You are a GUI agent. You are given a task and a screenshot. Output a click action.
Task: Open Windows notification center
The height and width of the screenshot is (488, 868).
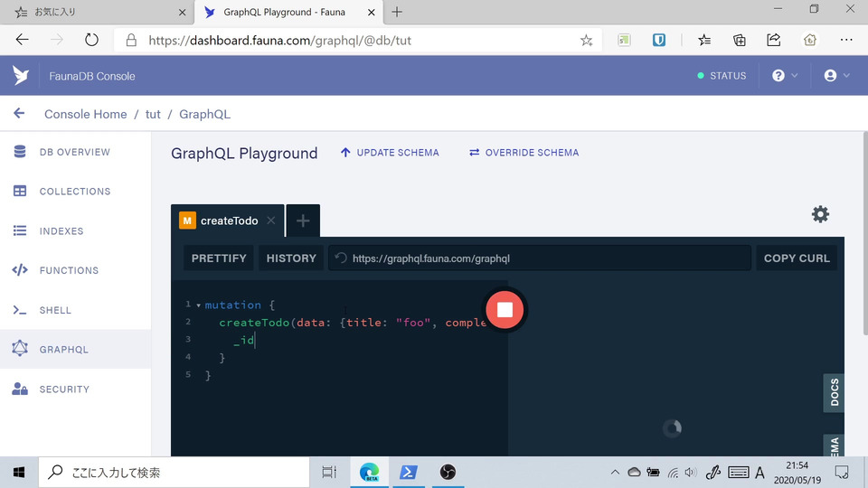click(842, 473)
